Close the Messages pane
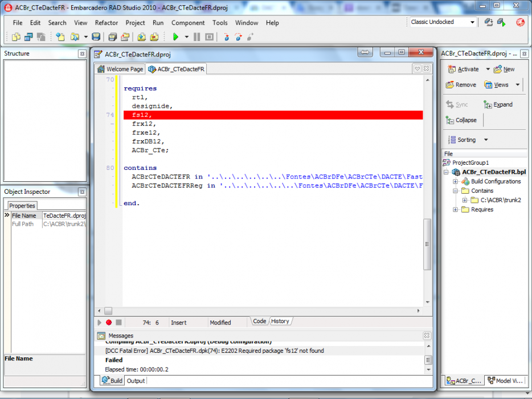Screen dimensions: 532x399 point(427,336)
